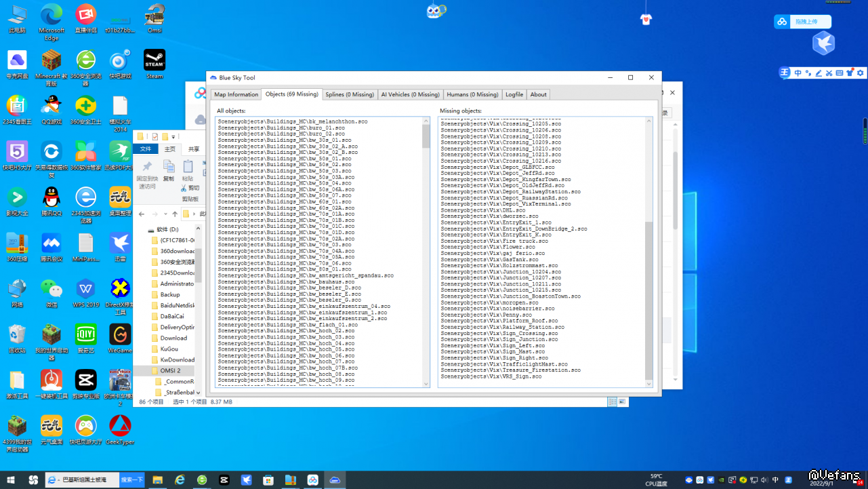The width and height of the screenshot is (868, 489).
Task: Click the up arrow of the All objects scrollbar
Action: pos(426,121)
